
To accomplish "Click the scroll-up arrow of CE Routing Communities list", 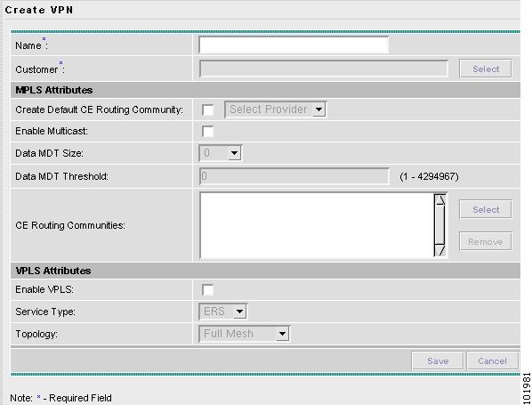I will click(x=440, y=199).
